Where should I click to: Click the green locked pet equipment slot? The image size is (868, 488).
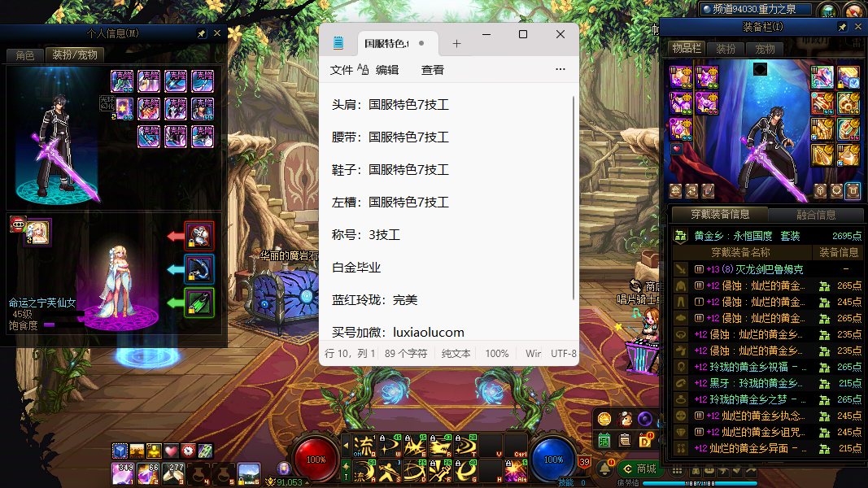coord(199,303)
